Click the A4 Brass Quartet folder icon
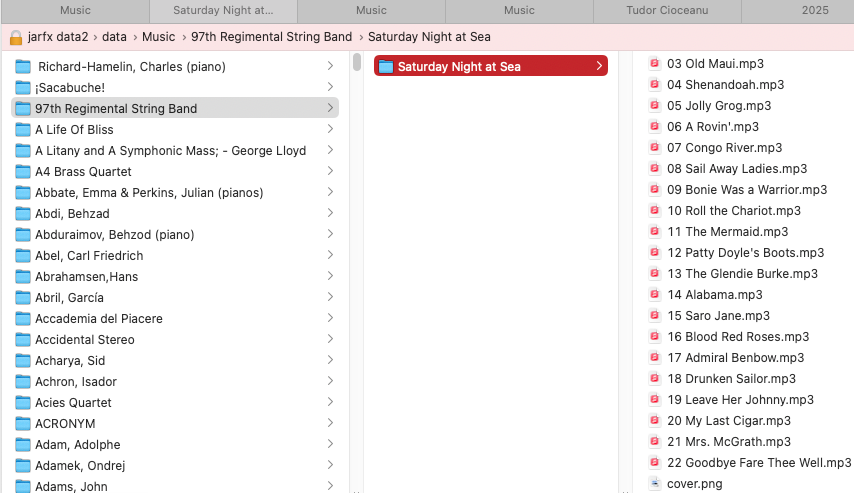This screenshot has width=854, height=493. 23,172
